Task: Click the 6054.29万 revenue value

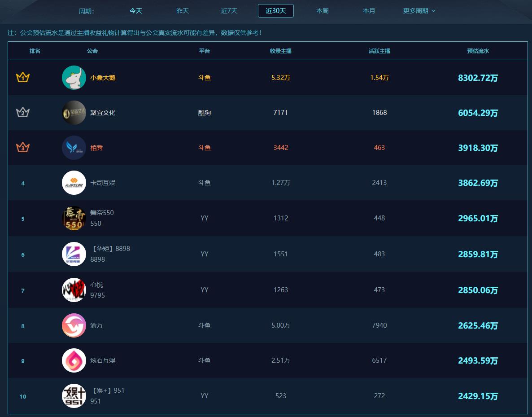Action: (478, 113)
